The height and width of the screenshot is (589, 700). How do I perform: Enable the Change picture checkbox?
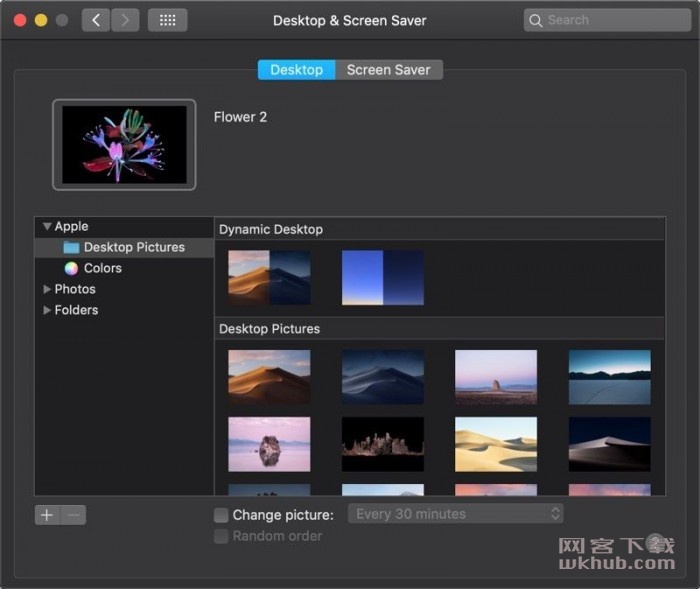point(221,515)
